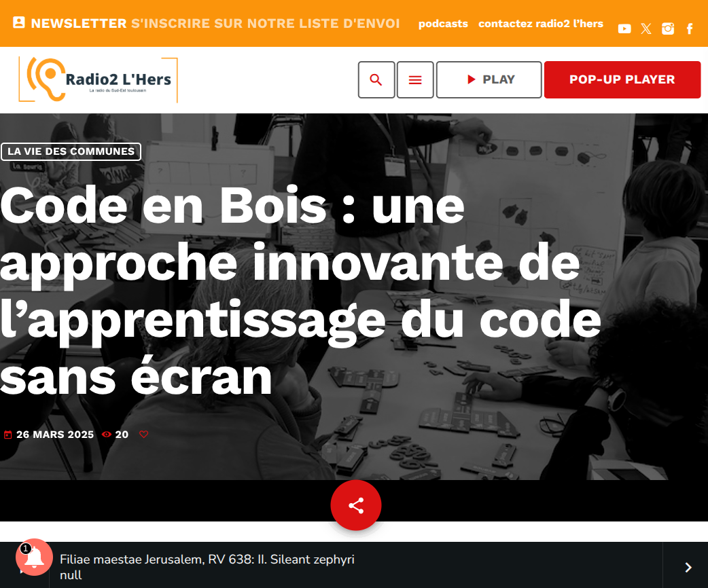The image size is (708, 588).
Task: Click the Radio2 L'Hers logo
Action: [x=98, y=80]
